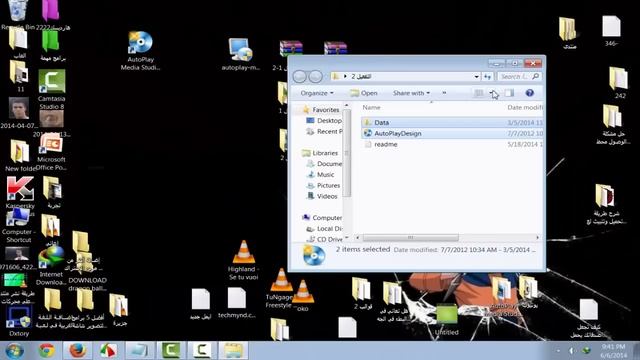Select the readme file in list

point(452,144)
